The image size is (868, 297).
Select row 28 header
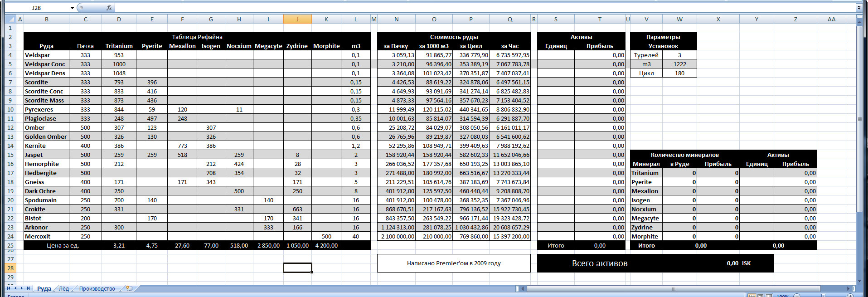click(10, 268)
